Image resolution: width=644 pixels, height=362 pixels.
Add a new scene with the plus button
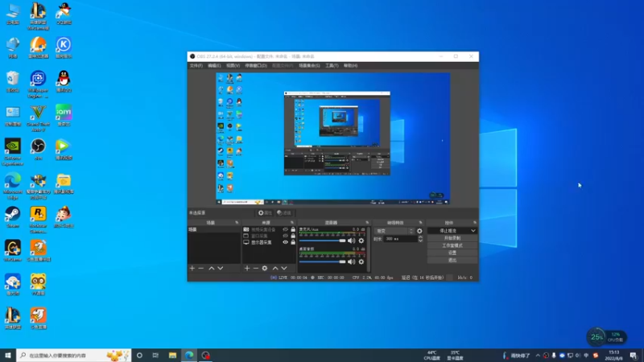[x=192, y=268]
